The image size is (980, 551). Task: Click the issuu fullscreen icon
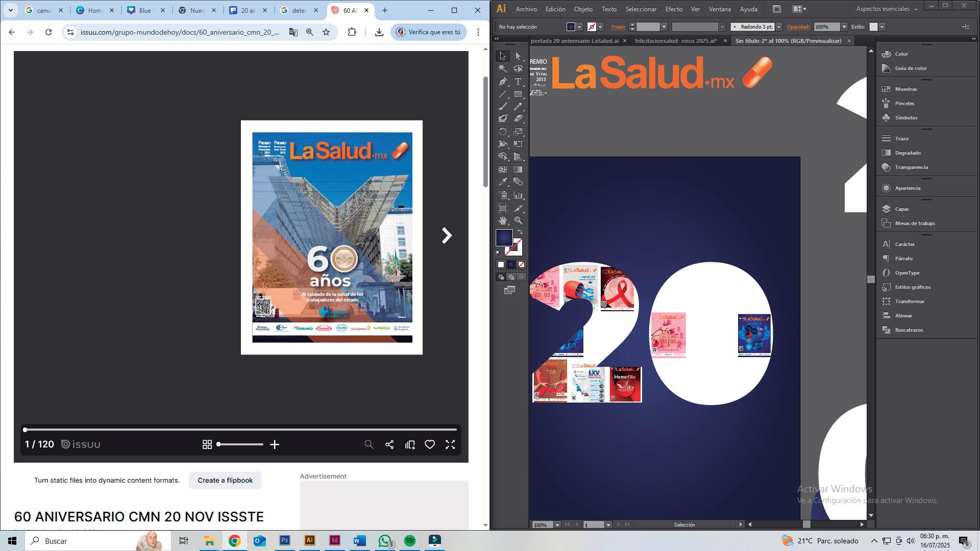(450, 445)
